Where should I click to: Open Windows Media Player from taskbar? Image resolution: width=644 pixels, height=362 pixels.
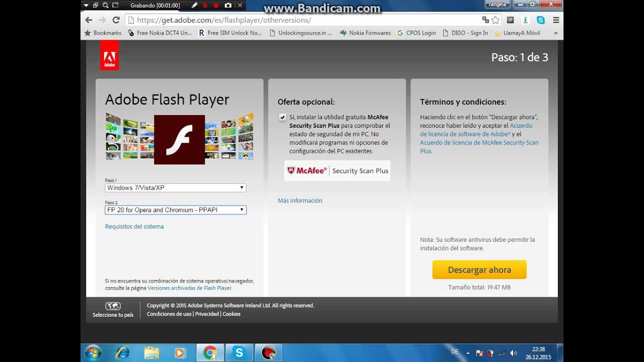pyautogui.click(x=180, y=353)
